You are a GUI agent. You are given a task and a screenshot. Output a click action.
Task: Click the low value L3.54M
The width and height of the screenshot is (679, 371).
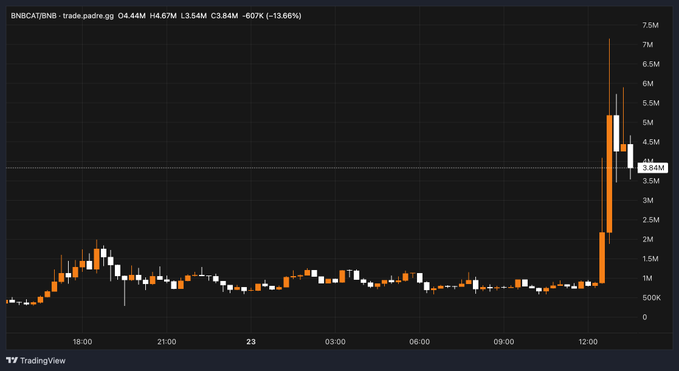click(x=194, y=16)
